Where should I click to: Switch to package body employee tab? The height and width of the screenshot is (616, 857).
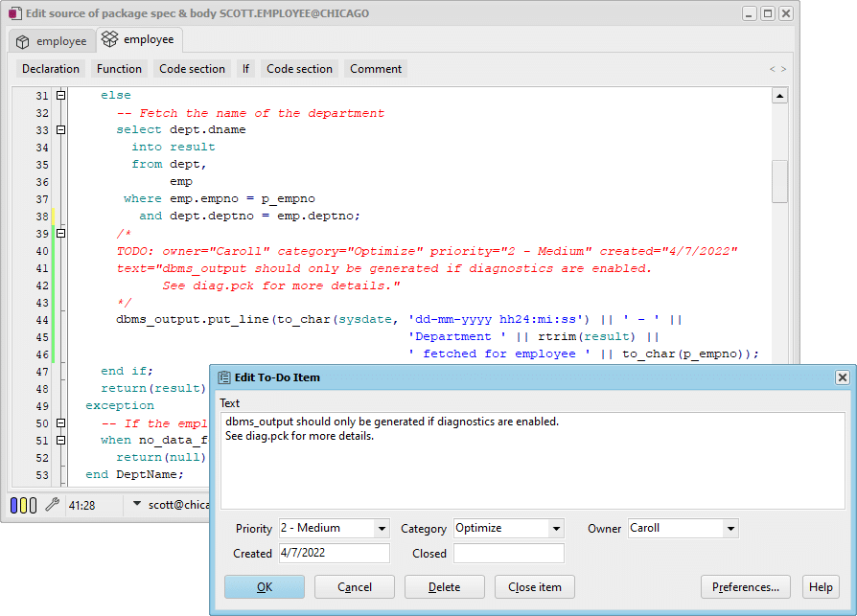(139, 39)
